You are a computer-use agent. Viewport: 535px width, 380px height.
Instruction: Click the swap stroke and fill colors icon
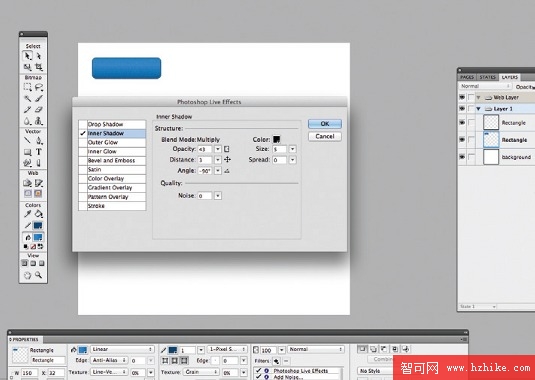[x=40, y=246]
